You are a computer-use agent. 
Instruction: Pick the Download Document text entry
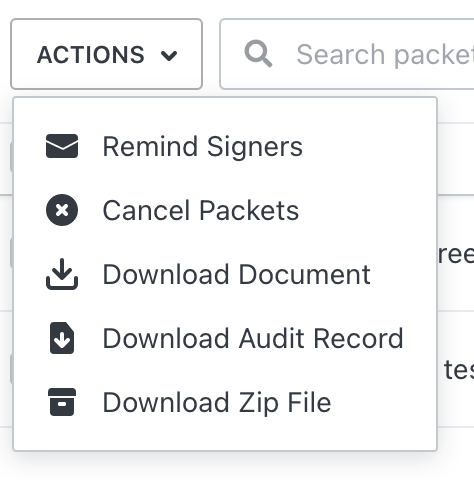236,274
